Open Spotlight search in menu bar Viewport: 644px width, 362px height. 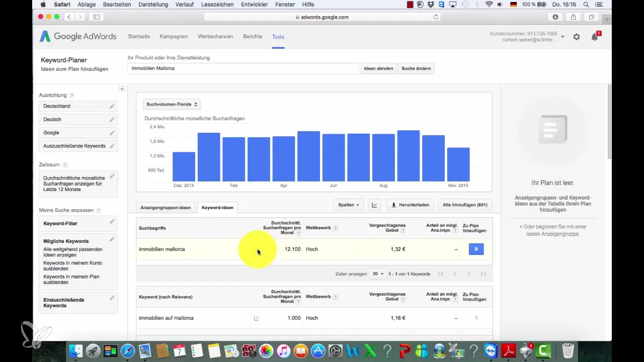pyautogui.click(x=586, y=4)
